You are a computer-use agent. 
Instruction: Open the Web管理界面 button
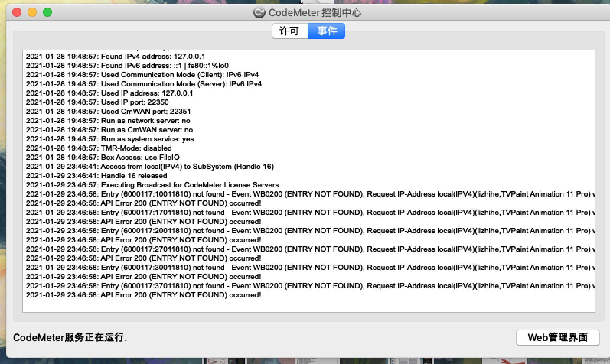tap(558, 338)
